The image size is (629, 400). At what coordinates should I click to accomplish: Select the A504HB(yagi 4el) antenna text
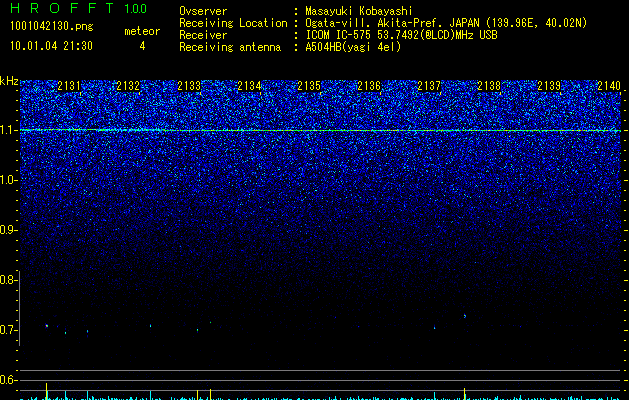[353, 47]
